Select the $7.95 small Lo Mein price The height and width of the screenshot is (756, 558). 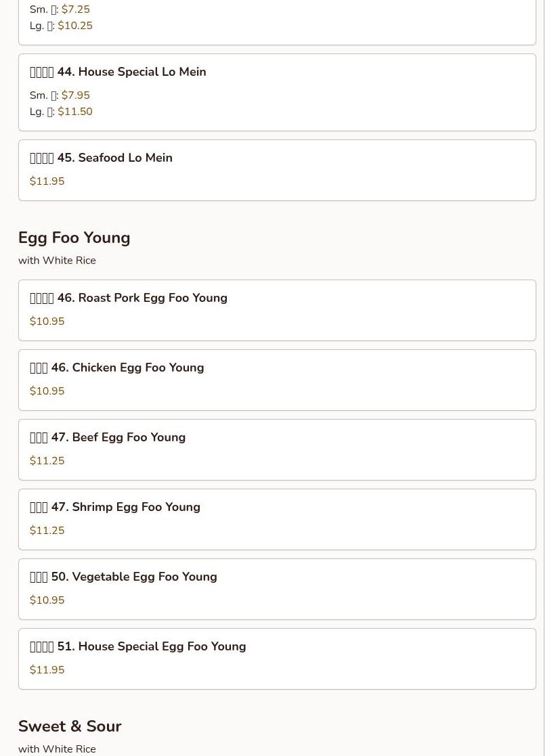click(76, 95)
